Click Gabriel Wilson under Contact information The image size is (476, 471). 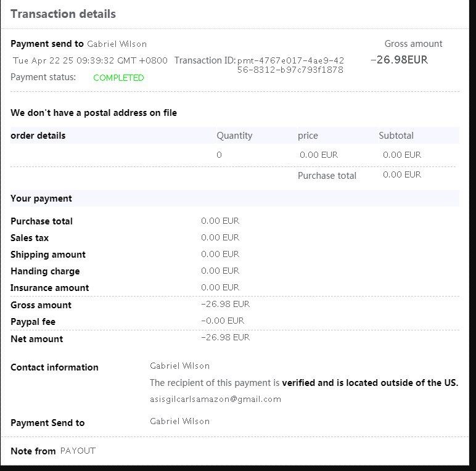click(x=179, y=366)
